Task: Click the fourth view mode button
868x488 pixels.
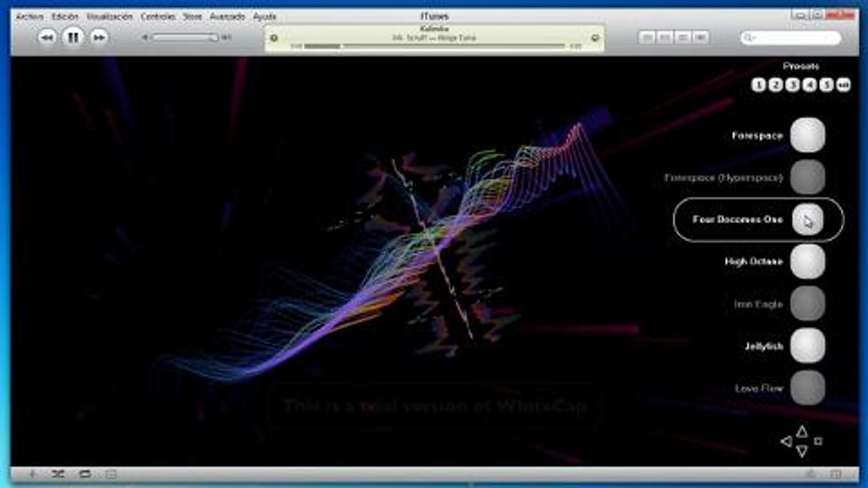Action: pos(701,37)
